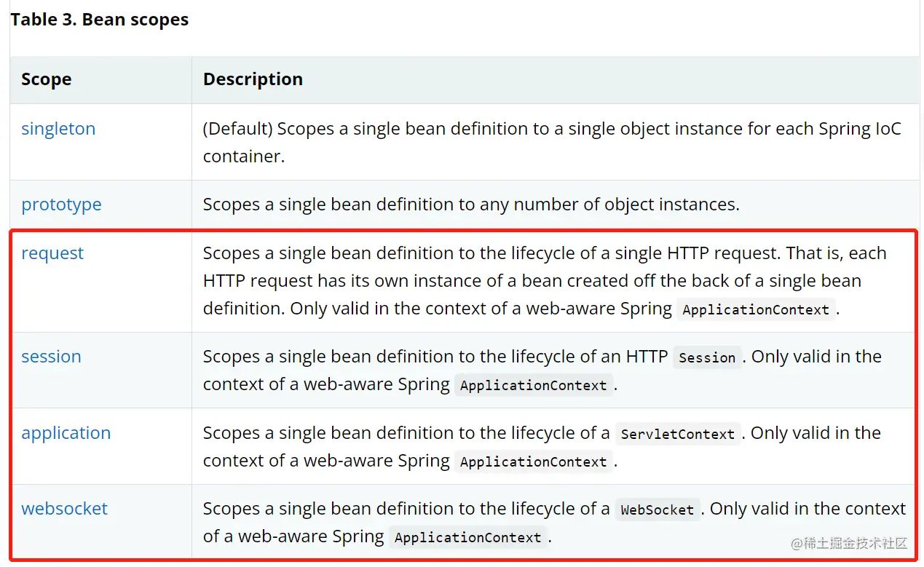Image resolution: width=924 pixels, height=567 pixels.
Task: Click the prototype scope link
Action: point(61,205)
